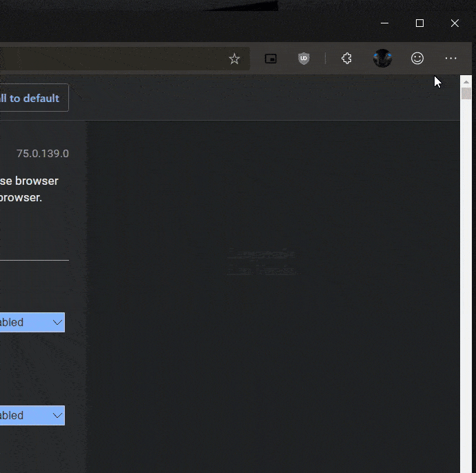This screenshot has height=473, width=476.
Task: Click the vertical scrollbar thumb
Action: 466,94
